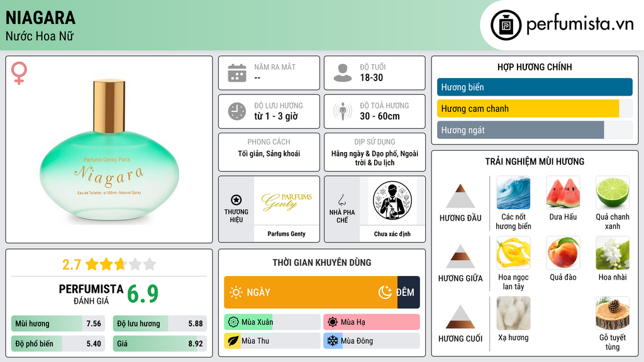Click the sun icon in Ngày bar
The height and width of the screenshot is (362, 644).
click(236, 292)
